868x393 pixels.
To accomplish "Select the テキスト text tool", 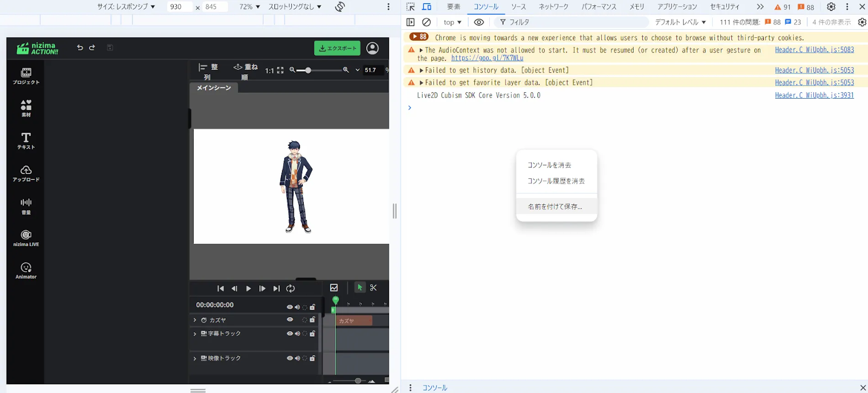I will click(x=26, y=140).
